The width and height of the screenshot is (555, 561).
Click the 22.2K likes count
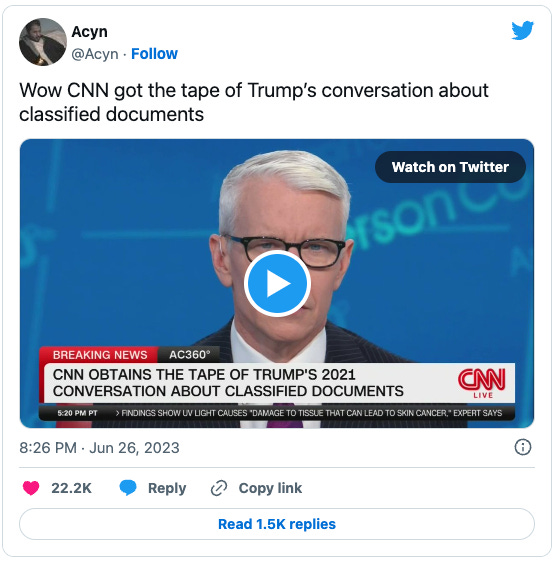click(71, 488)
